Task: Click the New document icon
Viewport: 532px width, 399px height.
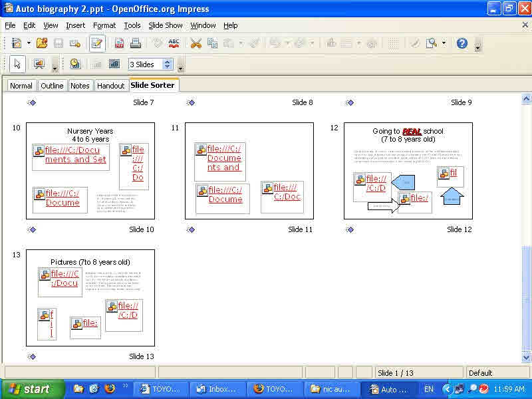Action: [17, 43]
